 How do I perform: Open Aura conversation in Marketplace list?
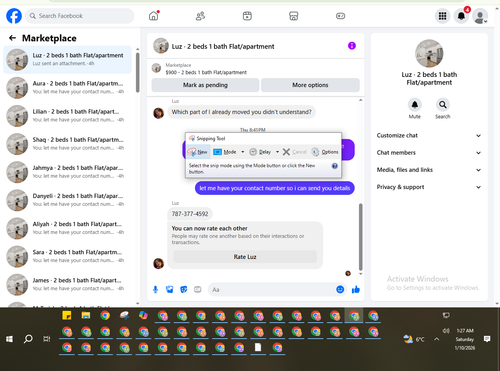point(67,88)
